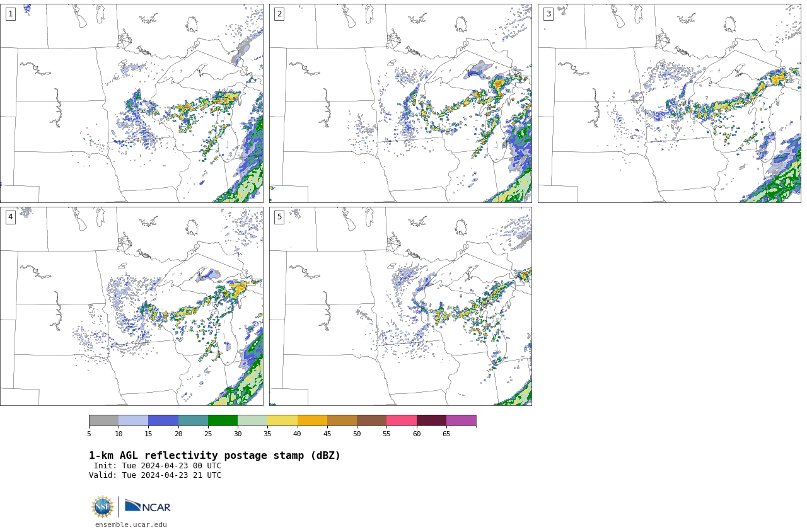
Task: Click the NSF logo
Action: (102, 507)
